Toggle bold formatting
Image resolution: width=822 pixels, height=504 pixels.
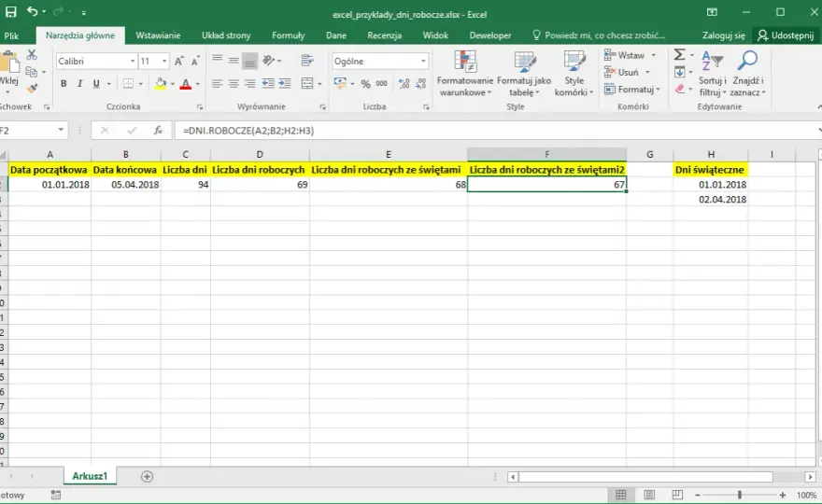click(64, 83)
